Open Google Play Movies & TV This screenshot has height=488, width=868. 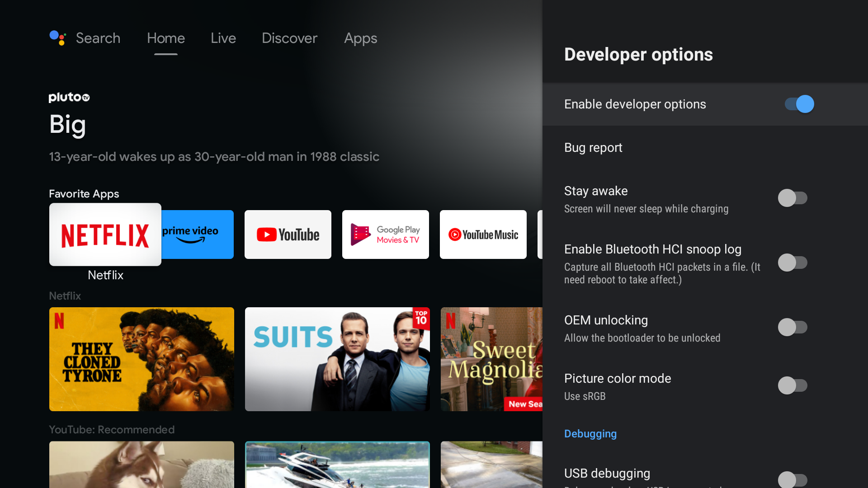point(386,235)
